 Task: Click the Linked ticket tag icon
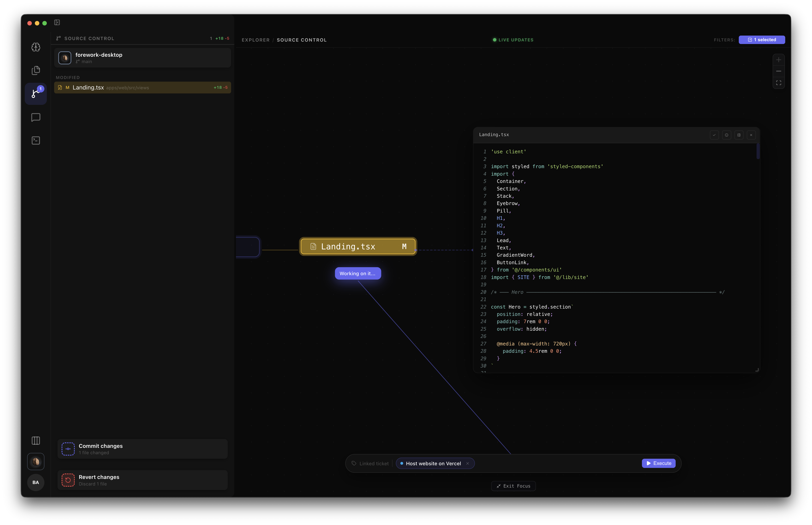click(354, 463)
